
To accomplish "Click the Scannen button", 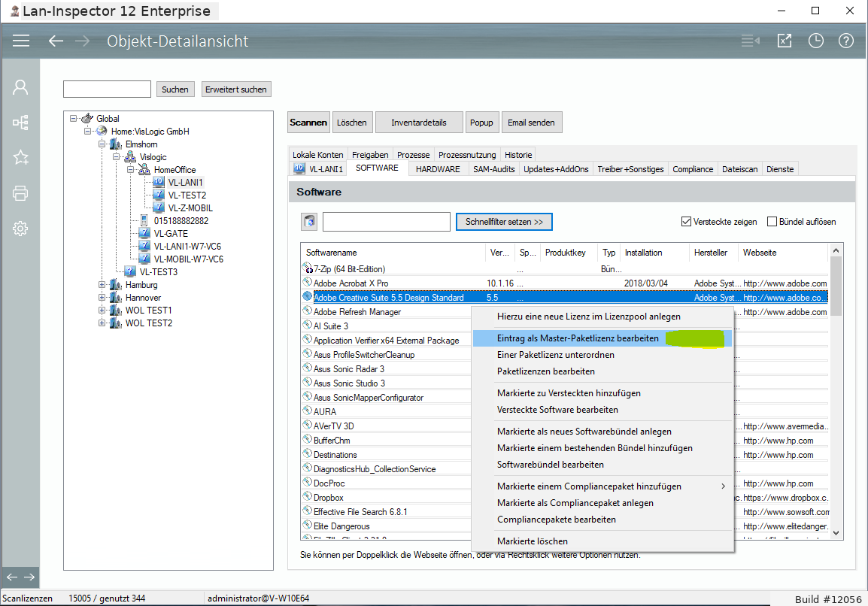I will point(308,123).
